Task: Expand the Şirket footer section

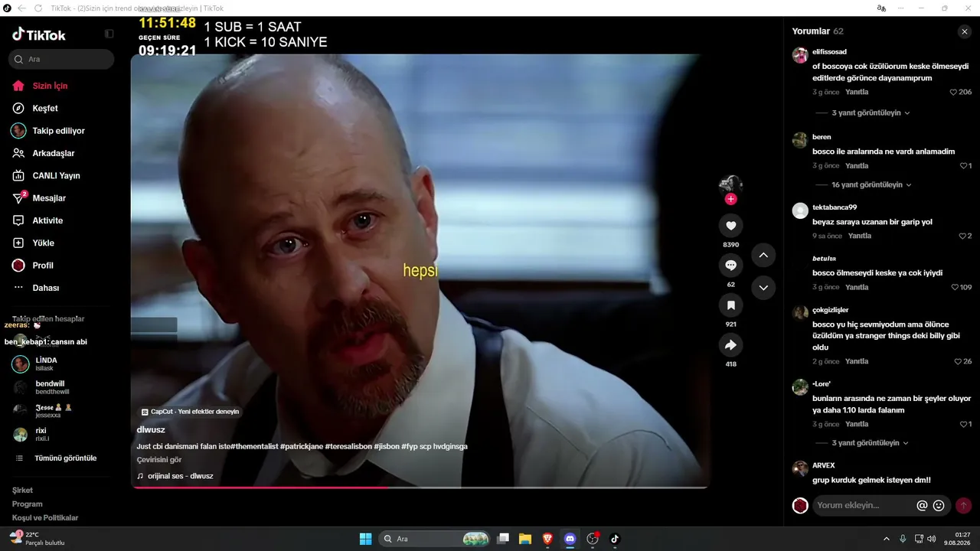Action: (22, 490)
